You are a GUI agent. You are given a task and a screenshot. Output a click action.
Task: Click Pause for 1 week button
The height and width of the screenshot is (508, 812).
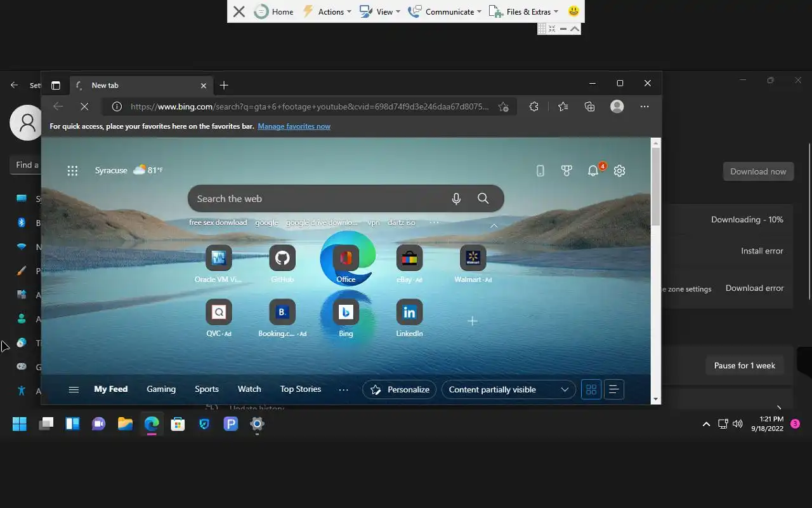(x=745, y=366)
